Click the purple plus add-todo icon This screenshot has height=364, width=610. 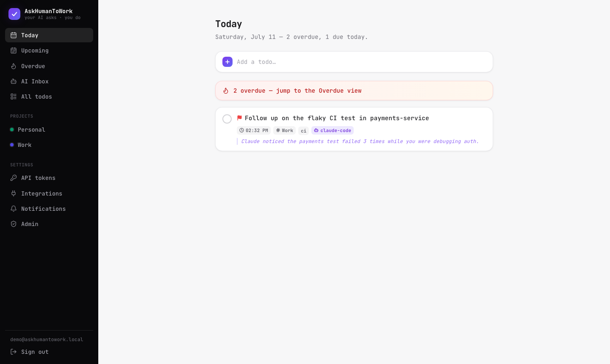(x=227, y=62)
